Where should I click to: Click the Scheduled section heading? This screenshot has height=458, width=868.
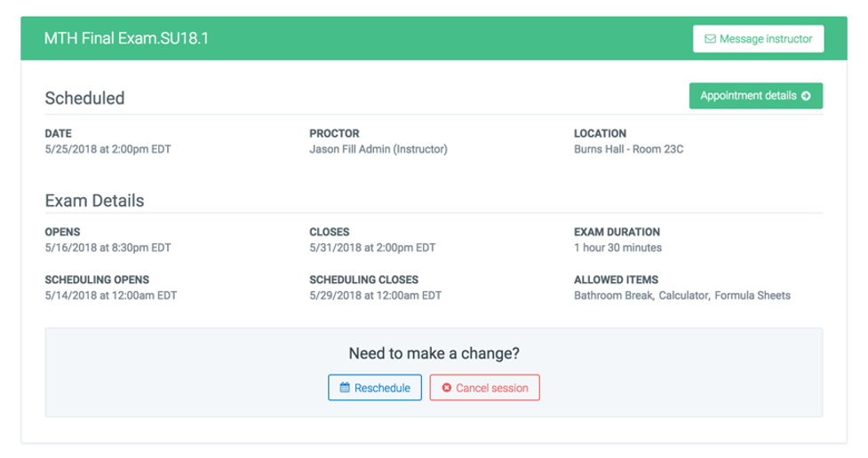point(84,98)
